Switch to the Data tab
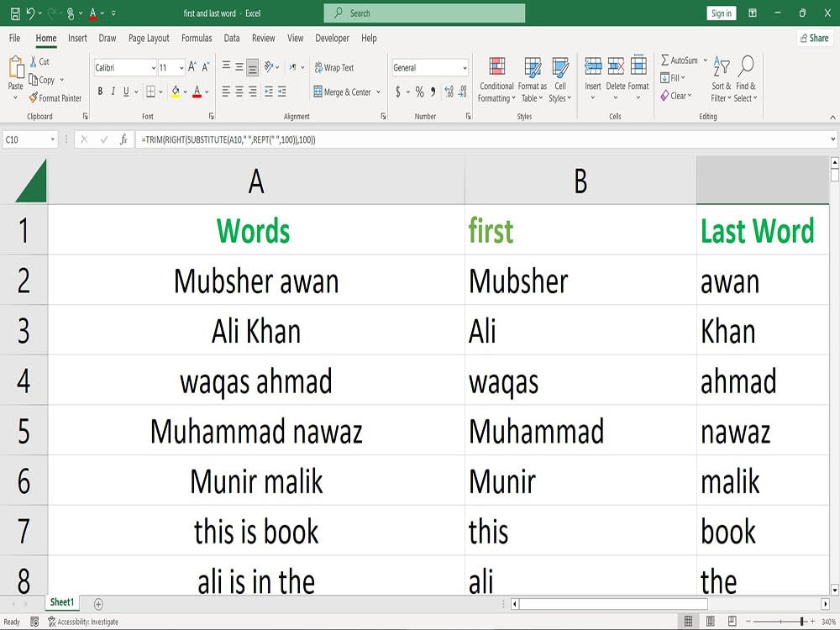Screen dimensions: 840x630 [232, 38]
